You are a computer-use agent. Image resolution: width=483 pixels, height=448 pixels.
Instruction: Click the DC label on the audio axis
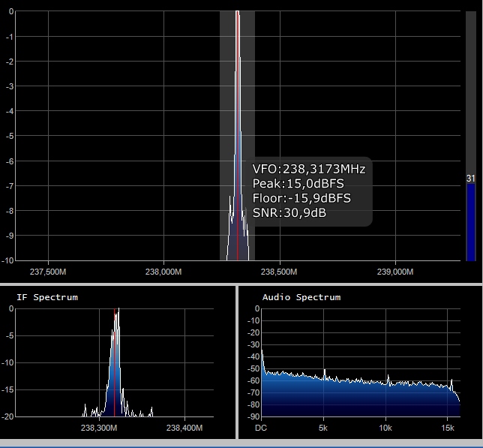point(261,428)
